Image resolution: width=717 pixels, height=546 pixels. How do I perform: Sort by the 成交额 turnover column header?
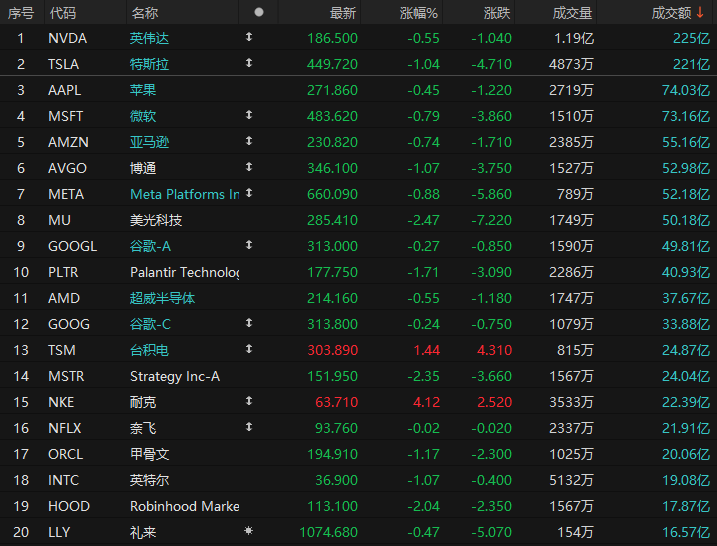click(671, 13)
